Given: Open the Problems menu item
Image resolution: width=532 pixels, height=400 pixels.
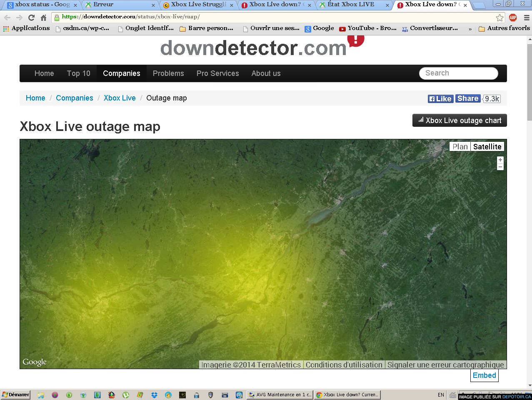Looking at the screenshot, I should 168,73.
